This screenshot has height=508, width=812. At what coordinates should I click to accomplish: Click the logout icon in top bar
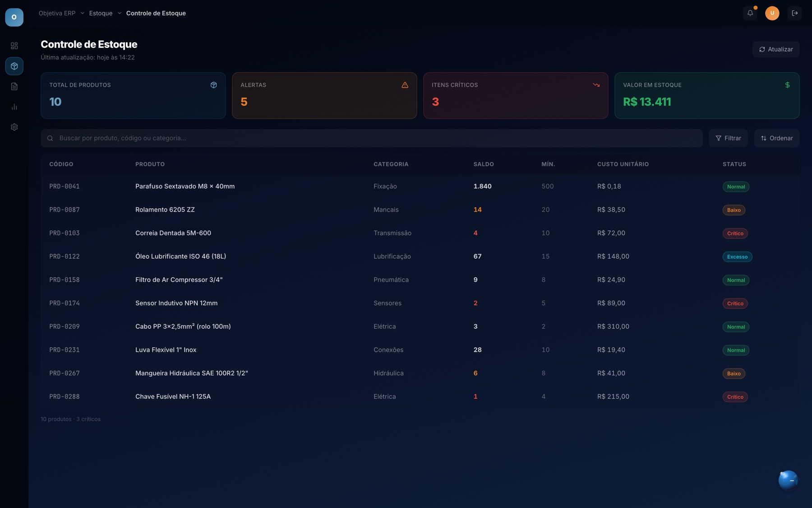click(x=794, y=13)
